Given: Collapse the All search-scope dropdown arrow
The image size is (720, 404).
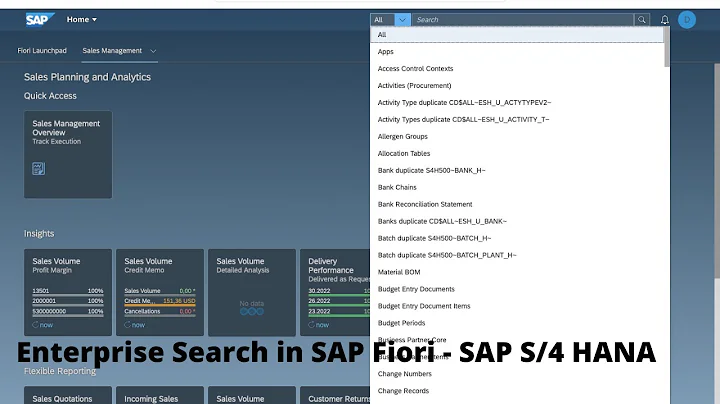Looking at the screenshot, I should [x=402, y=20].
